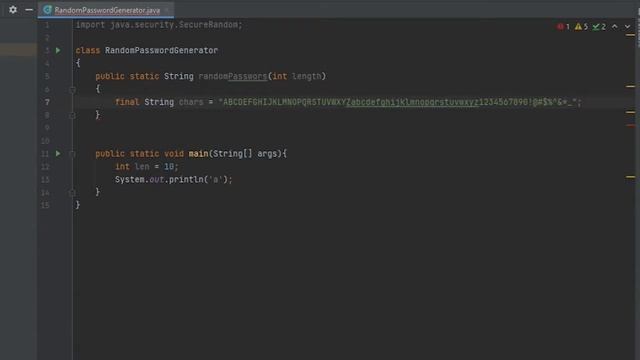Click the "len" variable declaration

click(x=142, y=167)
